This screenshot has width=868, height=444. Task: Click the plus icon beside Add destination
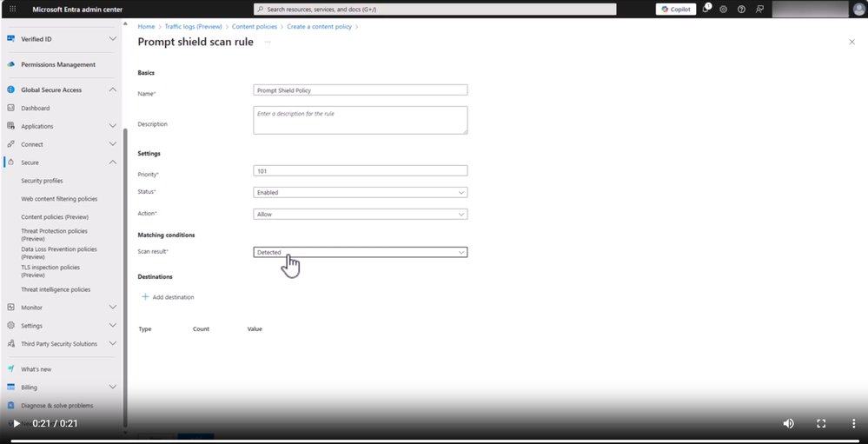click(x=146, y=297)
